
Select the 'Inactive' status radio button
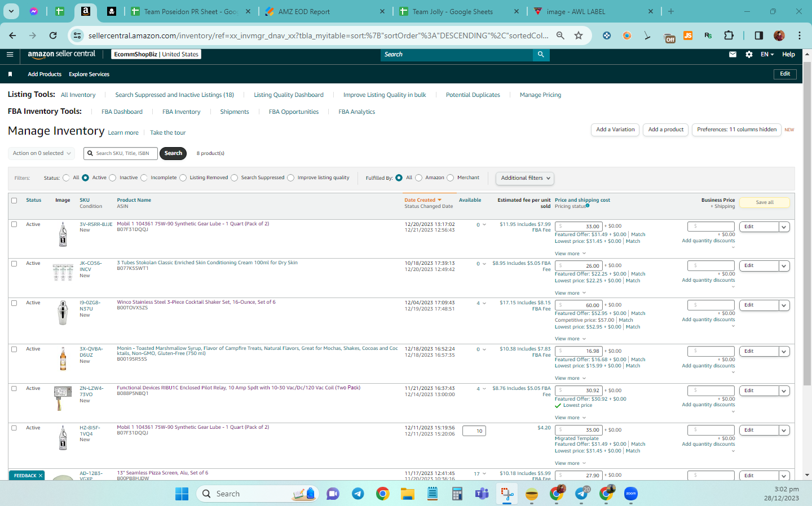pos(113,178)
